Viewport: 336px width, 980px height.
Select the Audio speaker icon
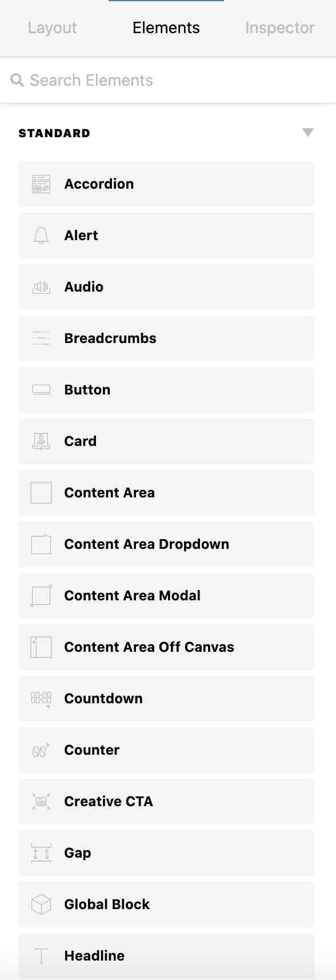click(x=41, y=286)
